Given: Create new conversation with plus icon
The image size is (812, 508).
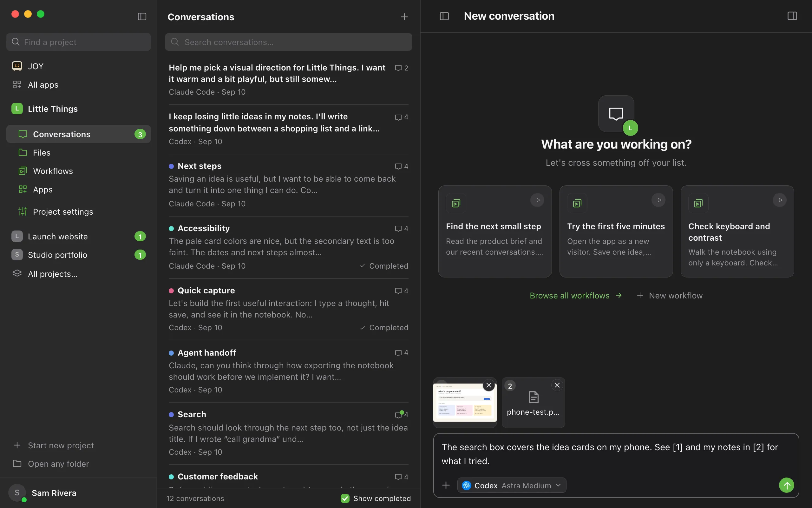Looking at the screenshot, I should pos(404,17).
